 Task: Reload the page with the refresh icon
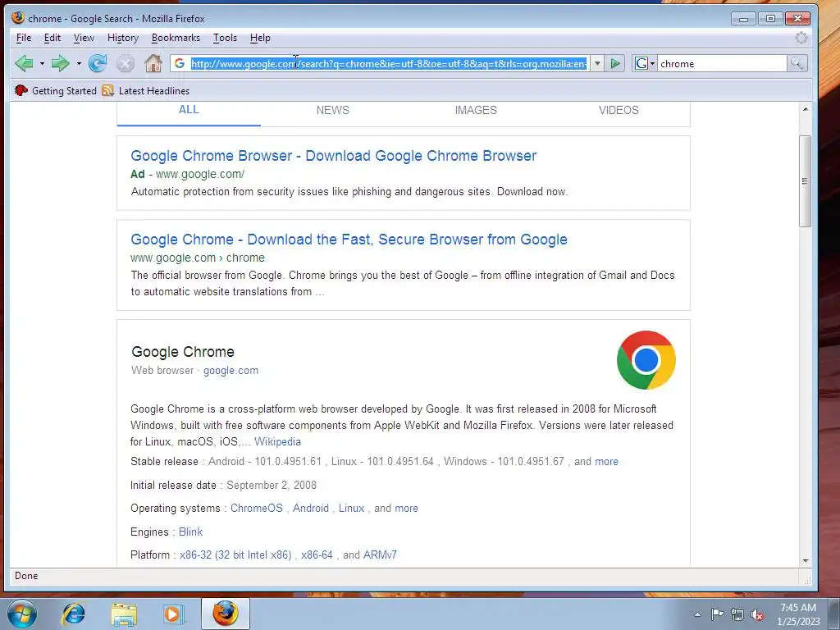[98, 63]
